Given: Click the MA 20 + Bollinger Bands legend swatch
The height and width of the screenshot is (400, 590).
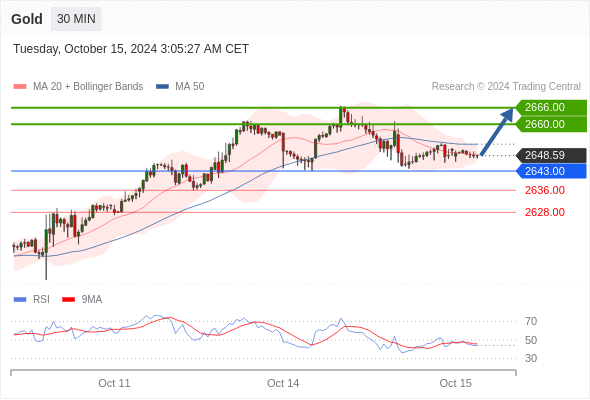Looking at the screenshot, I should pyautogui.click(x=20, y=87).
